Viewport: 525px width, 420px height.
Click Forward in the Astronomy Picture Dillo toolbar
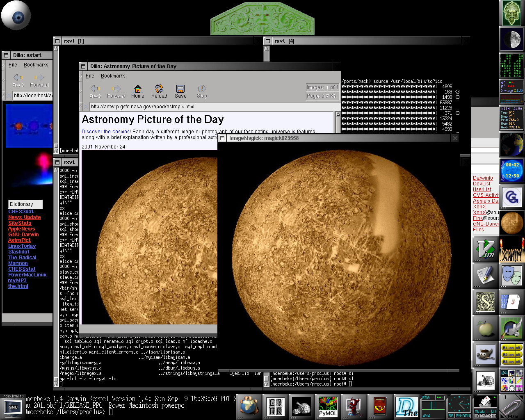[x=116, y=91]
